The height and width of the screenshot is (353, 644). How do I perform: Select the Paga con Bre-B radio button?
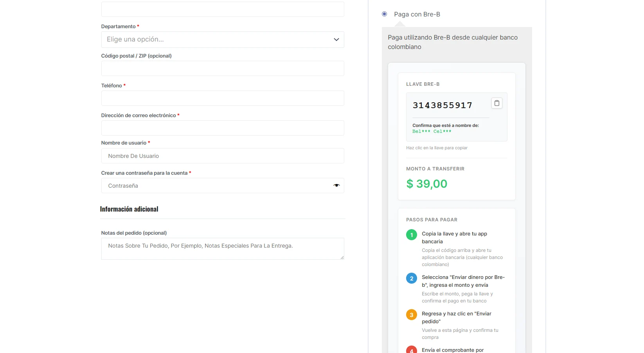(384, 14)
